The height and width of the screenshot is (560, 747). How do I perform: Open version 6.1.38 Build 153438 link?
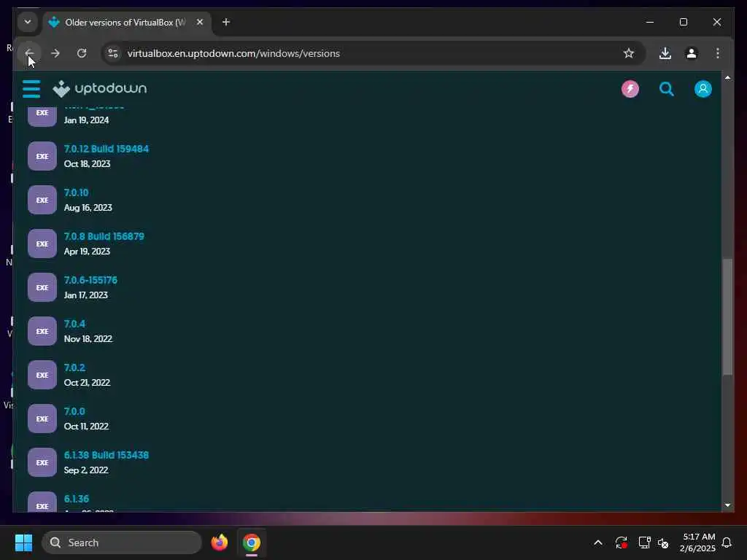[107, 455]
